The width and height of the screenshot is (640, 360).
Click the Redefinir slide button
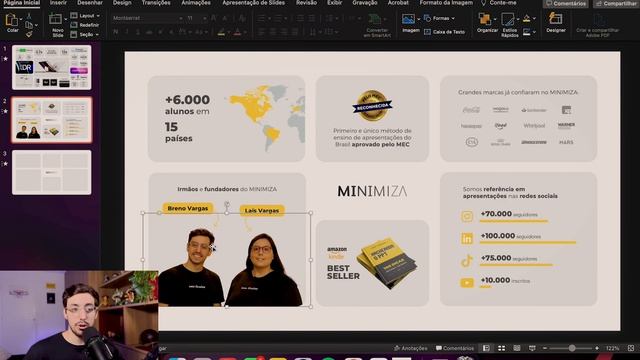tap(85, 25)
